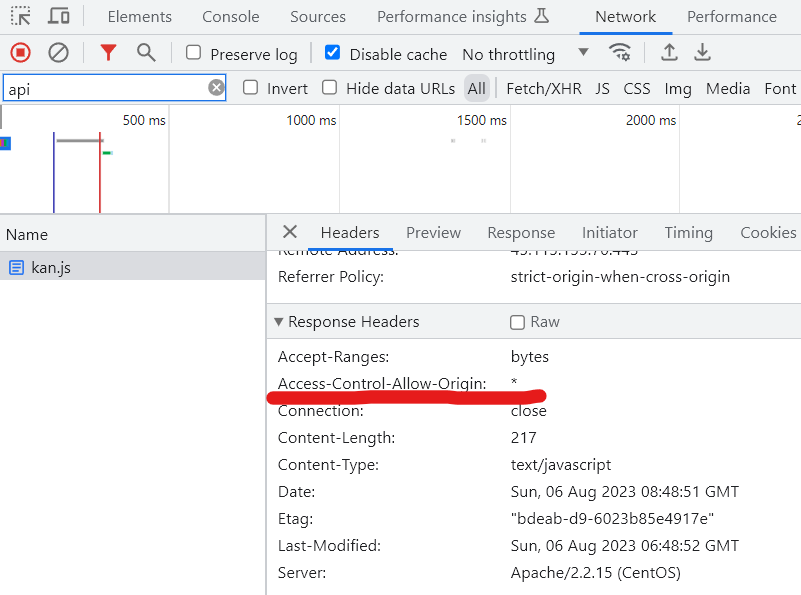
Task: Toggle the device toolbar icon
Action: [59, 16]
